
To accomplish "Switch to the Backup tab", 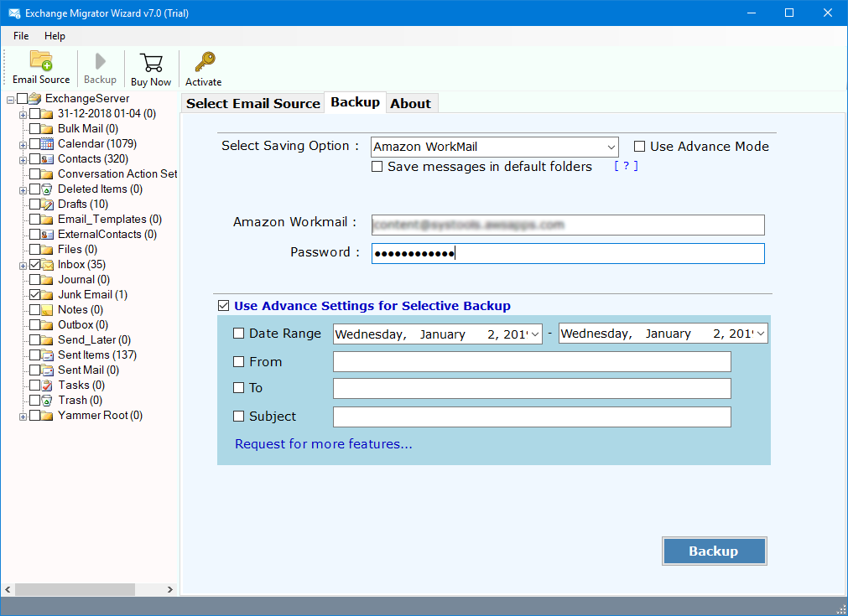I will (355, 102).
